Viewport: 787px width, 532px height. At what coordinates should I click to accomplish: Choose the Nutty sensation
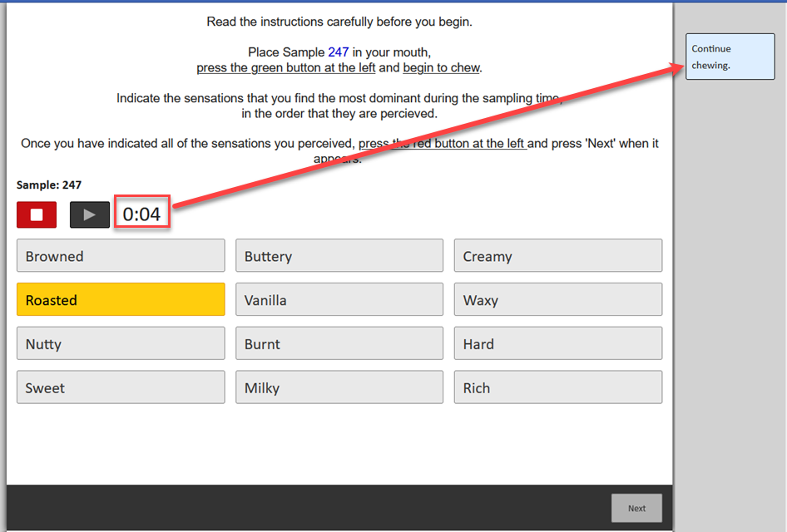[x=121, y=343]
